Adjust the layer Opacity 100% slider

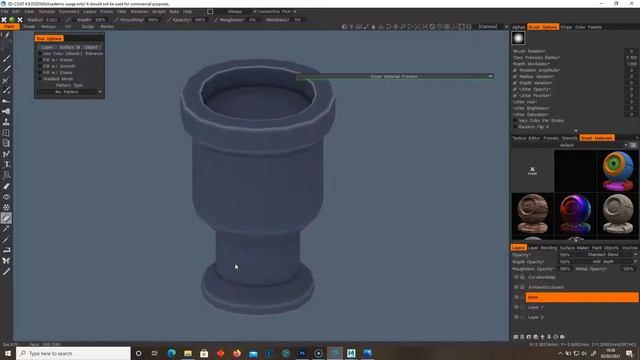click(564, 255)
